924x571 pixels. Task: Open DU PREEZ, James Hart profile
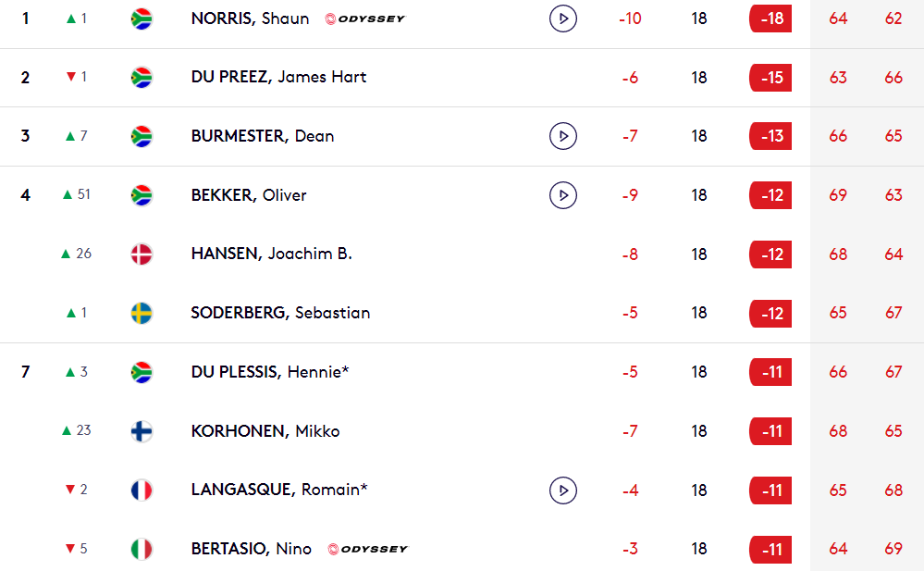[278, 77]
